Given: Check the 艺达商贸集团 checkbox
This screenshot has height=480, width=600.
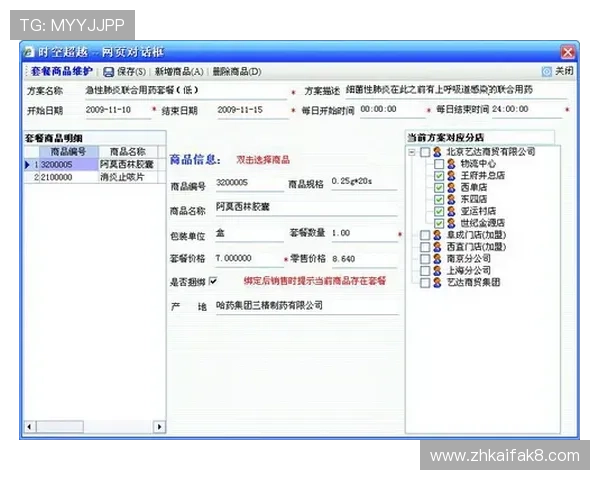Looking at the screenshot, I should point(425,282).
